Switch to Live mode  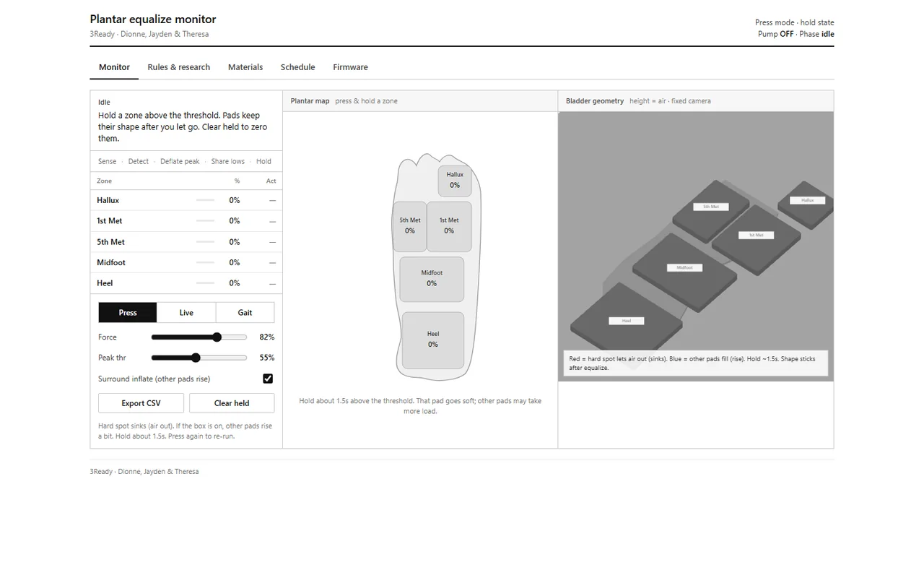186,313
